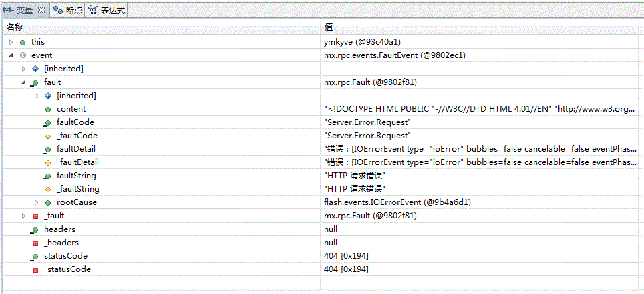The height and width of the screenshot is (294, 644).
Task: Select the 'faultDetail' row label
Action: [76, 149]
